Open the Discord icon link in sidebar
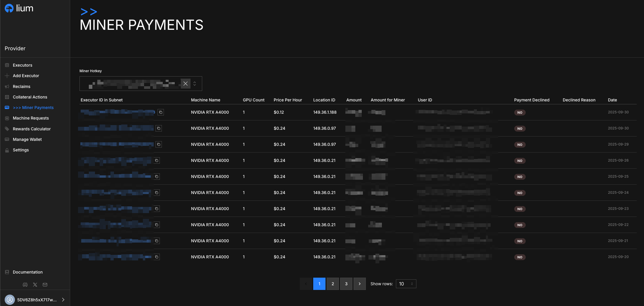The width and height of the screenshot is (644, 306). point(25,285)
